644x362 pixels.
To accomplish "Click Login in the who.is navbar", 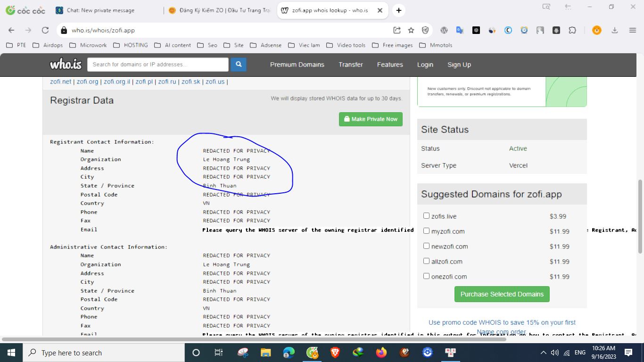I will click(x=425, y=65).
